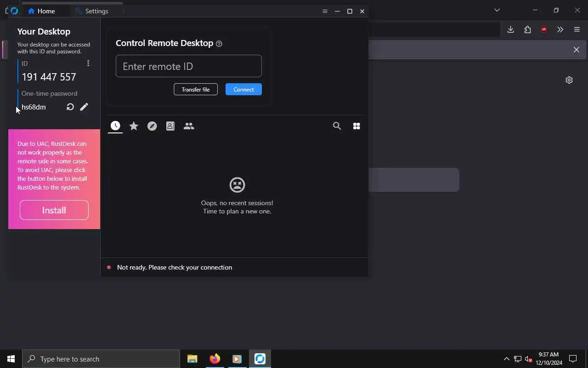
Task: Switch to the Settings tab
Action: pos(92,11)
